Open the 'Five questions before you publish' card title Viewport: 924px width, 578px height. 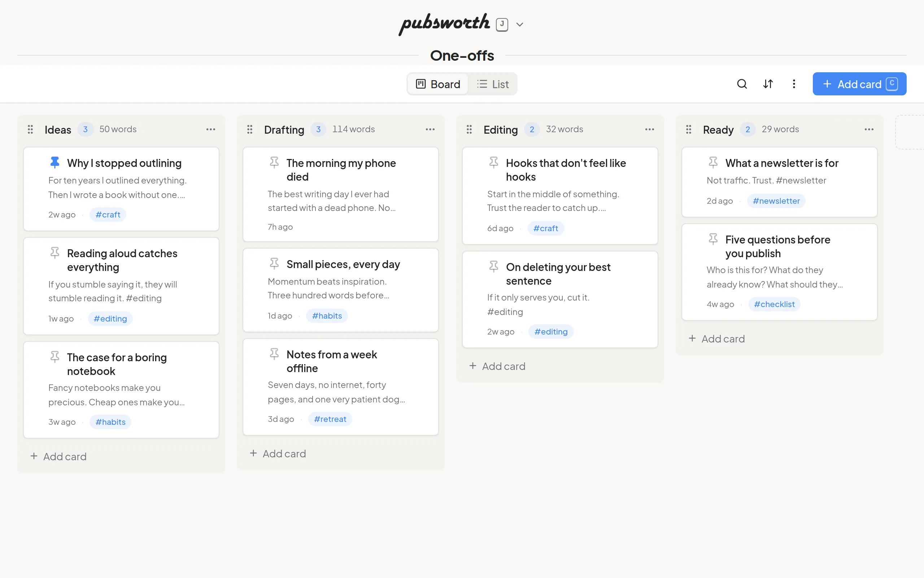click(778, 246)
